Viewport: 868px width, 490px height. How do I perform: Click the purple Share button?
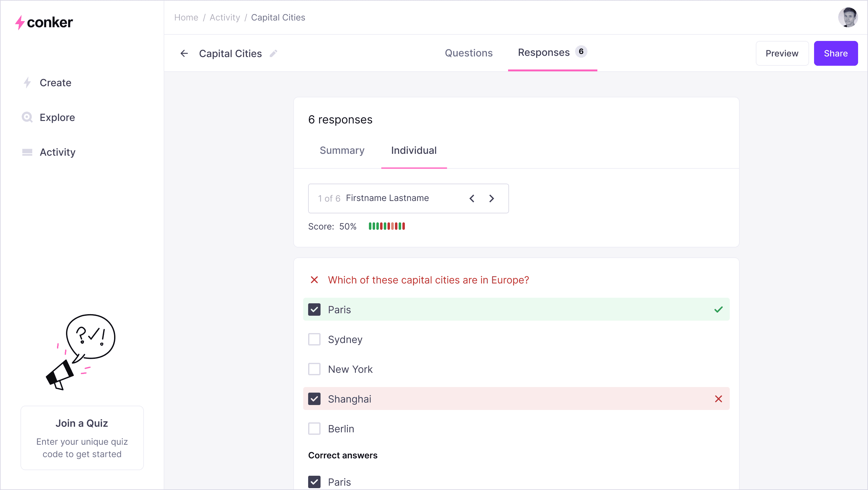tap(835, 53)
